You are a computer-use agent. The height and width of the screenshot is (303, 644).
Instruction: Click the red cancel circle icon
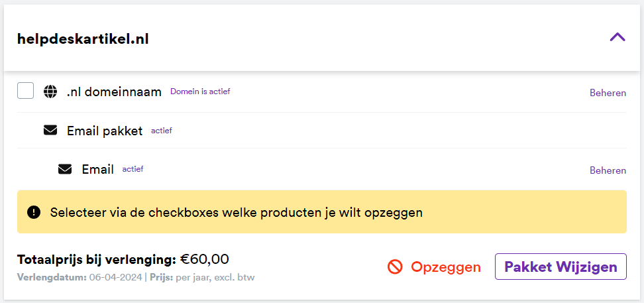pos(395,267)
